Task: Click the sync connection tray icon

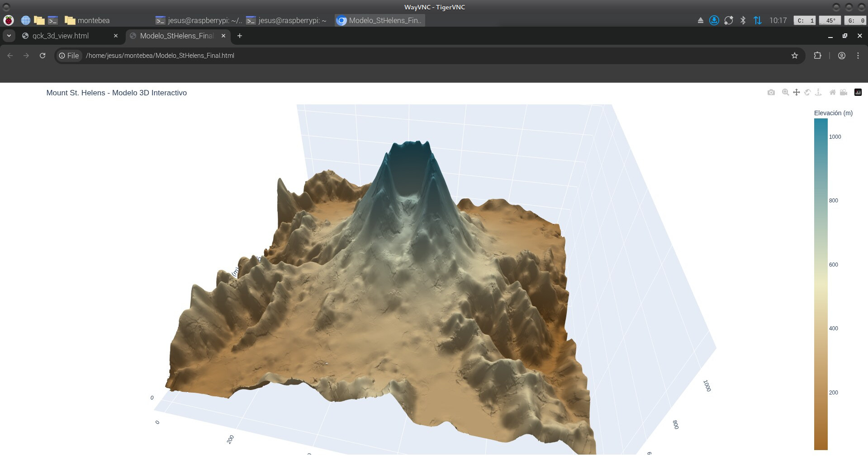Action: click(x=729, y=20)
